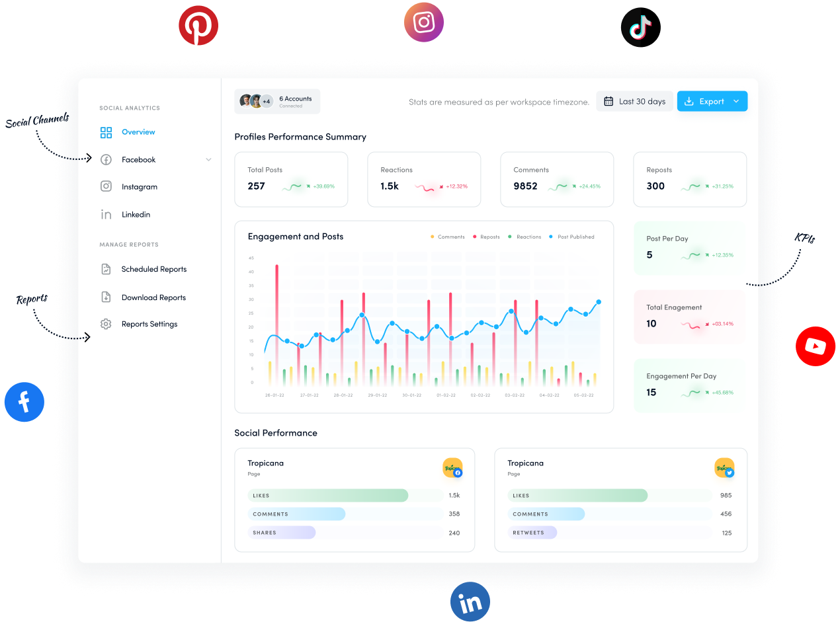Screen dimensions: 840x626
Task: Select Overview in the Social Analytics menu
Action: (138, 132)
